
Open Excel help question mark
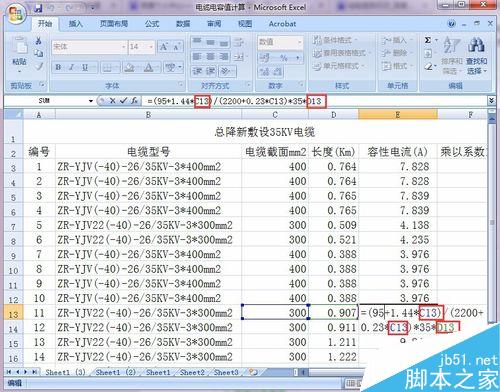(x=451, y=24)
